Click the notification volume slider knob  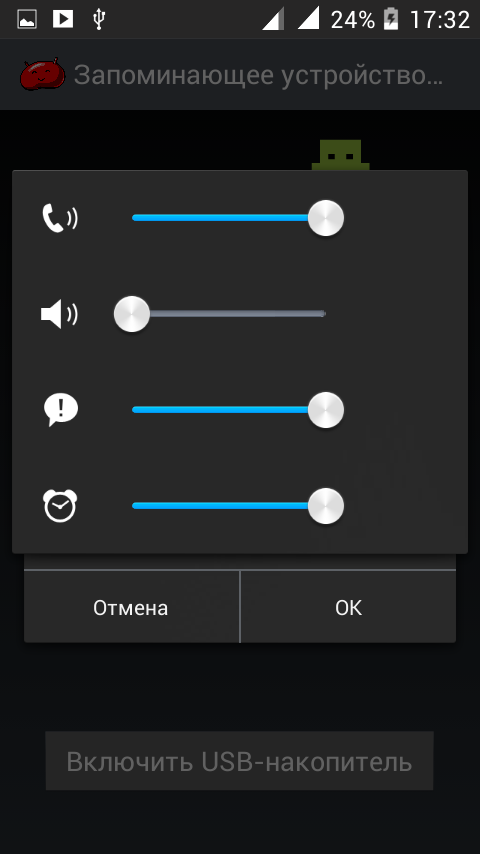pos(326,410)
